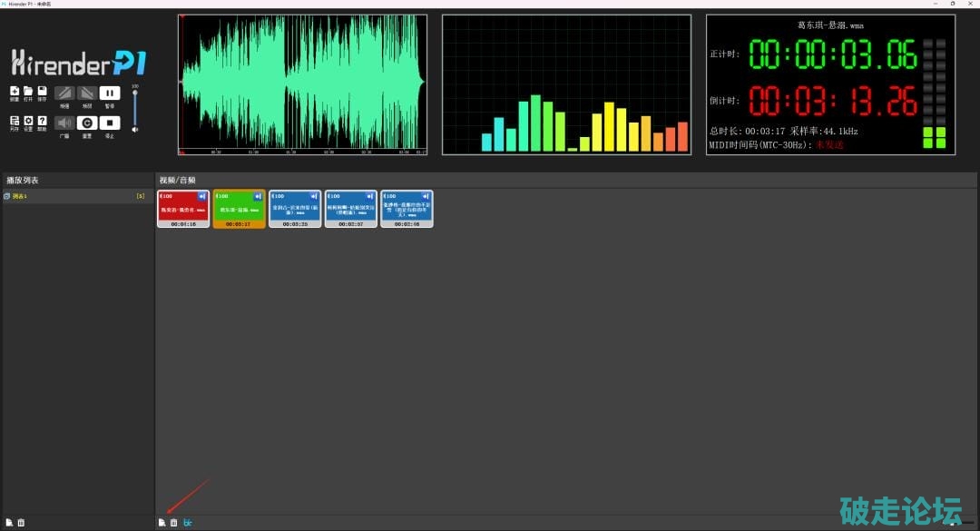980x531 pixels.
Task: Open help with the question mark icon
Action: coord(42,122)
